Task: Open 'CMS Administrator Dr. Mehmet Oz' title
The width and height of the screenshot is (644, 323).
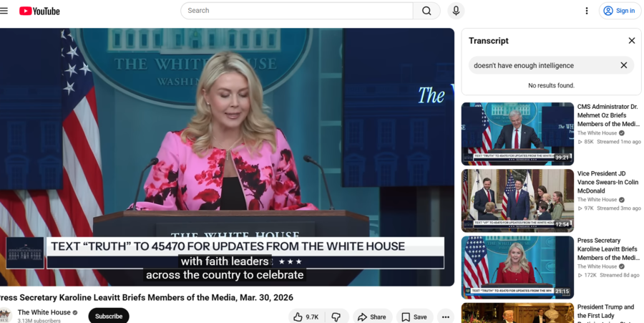Action: coord(608,115)
